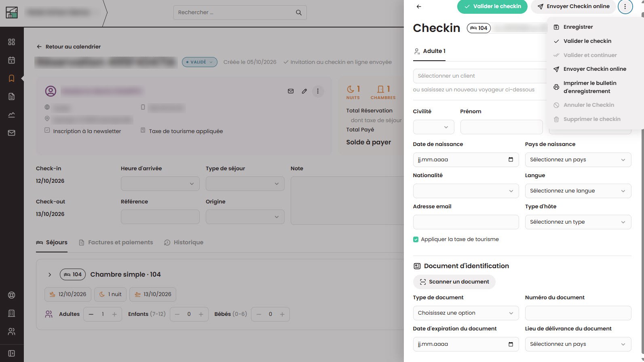This screenshot has height=362, width=644.
Task: Open the calendar icon in the sidebar
Action: coord(11,60)
